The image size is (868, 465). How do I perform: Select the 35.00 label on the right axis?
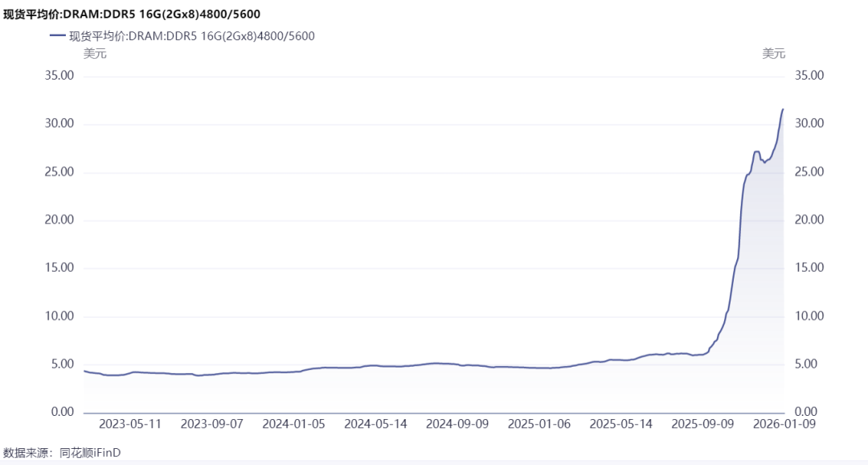click(809, 76)
